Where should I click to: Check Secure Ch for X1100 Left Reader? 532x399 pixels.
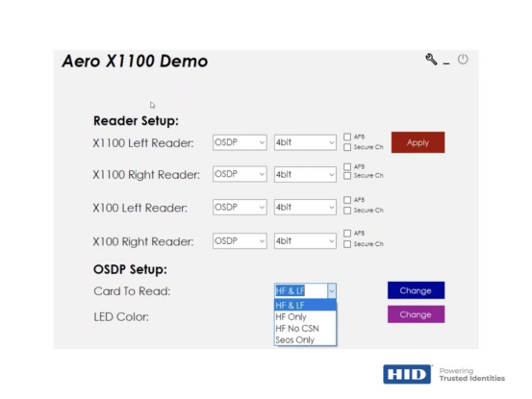click(x=347, y=147)
